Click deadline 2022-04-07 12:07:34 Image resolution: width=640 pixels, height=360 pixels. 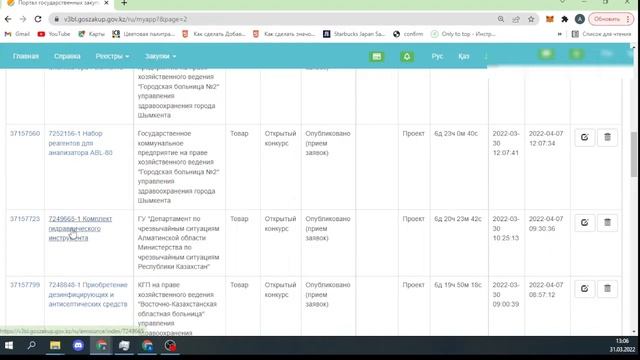click(x=546, y=138)
